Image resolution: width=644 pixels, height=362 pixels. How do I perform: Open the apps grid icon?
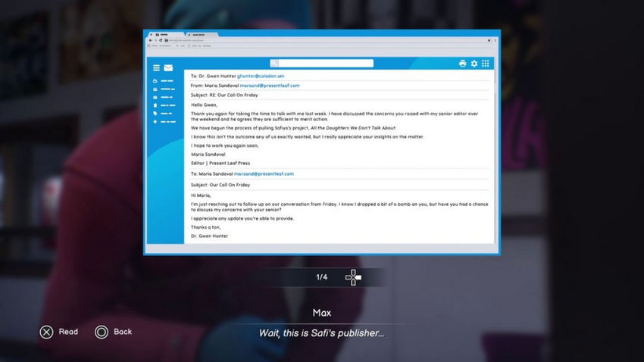486,64
